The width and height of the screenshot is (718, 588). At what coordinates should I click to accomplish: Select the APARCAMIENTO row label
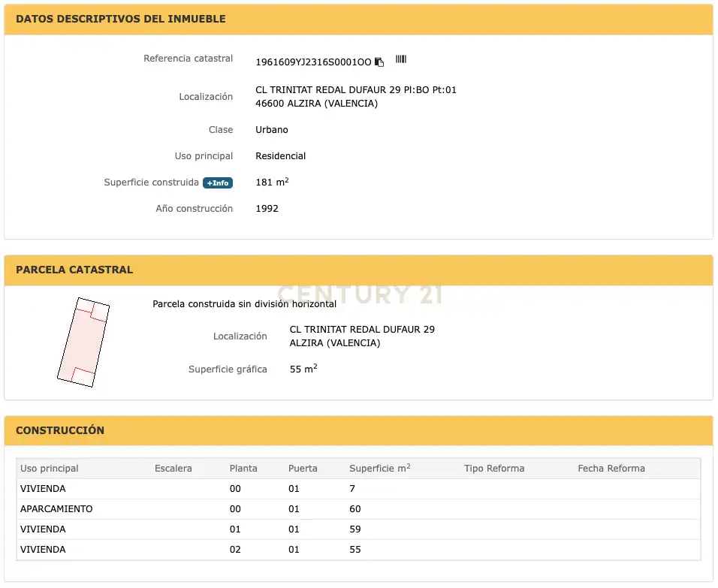click(56, 509)
